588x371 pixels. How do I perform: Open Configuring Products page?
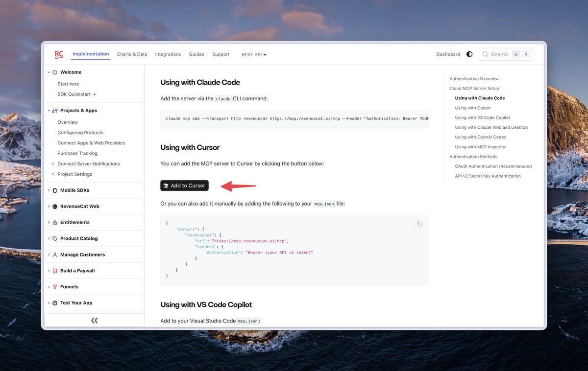point(81,133)
